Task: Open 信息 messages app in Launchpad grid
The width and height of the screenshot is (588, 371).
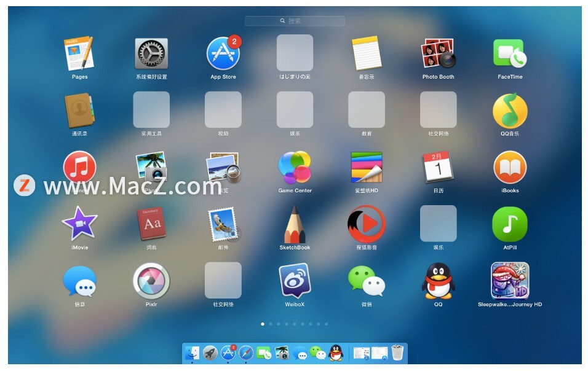Action: 79,281
